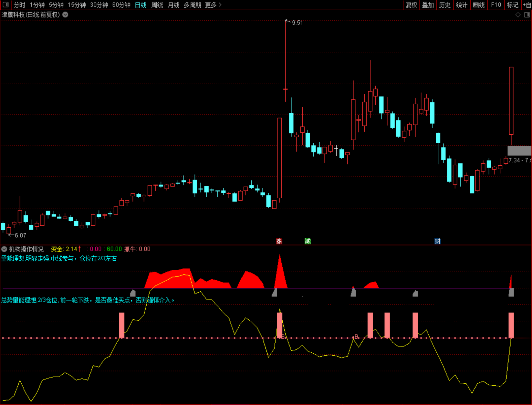
Task: Select the 5分钟 period tab
Action: 56,5
